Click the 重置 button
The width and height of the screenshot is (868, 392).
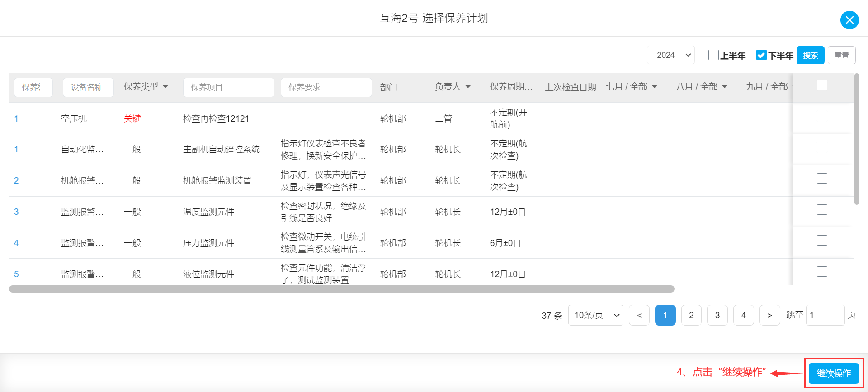click(841, 55)
